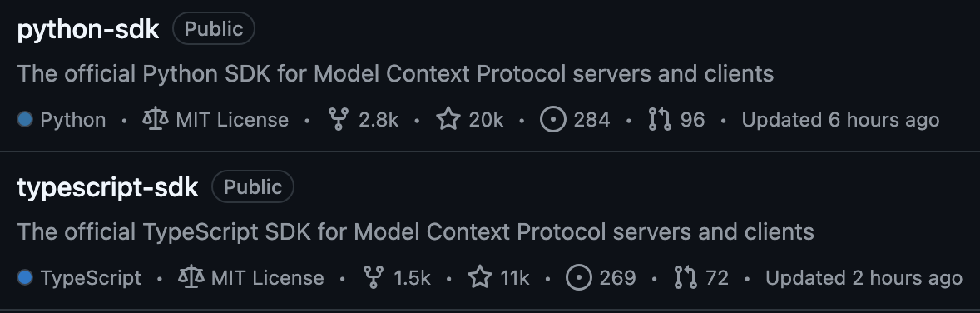980x313 pixels.
Task: Open the python-sdk repository link
Action: (88, 29)
